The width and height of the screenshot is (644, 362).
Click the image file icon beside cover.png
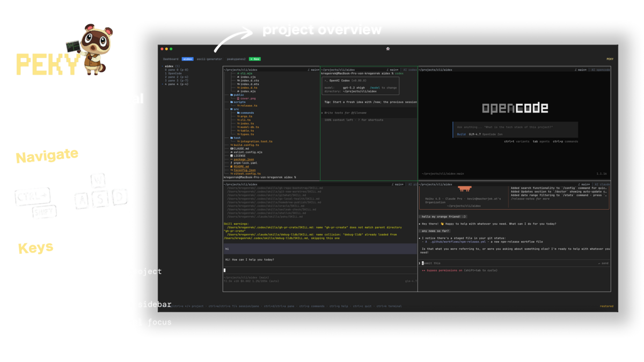tap(238, 99)
